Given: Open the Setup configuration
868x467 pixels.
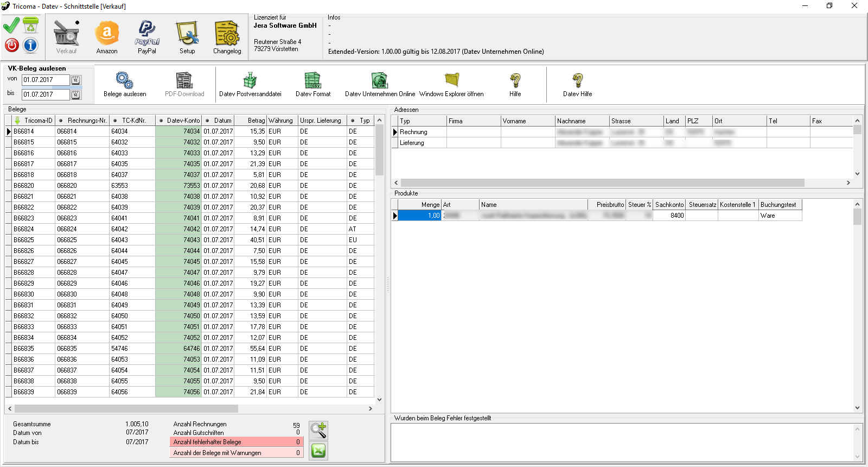Looking at the screenshot, I should (x=187, y=37).
